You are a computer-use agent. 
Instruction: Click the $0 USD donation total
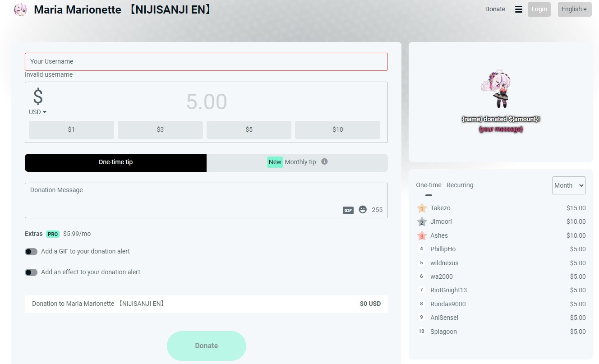[x=370, y=304]
